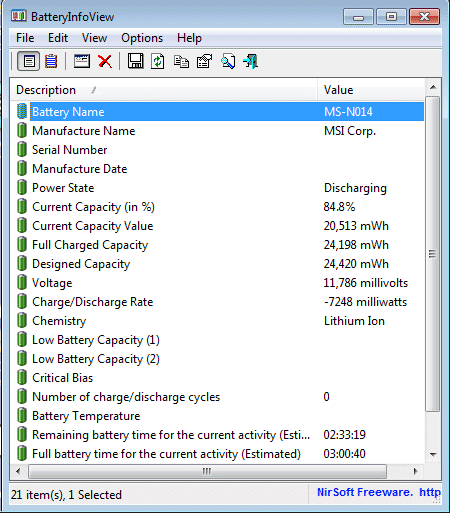Click the 84.8% capacity value
This screenshot has width=450, height=513.
(339, 207)
